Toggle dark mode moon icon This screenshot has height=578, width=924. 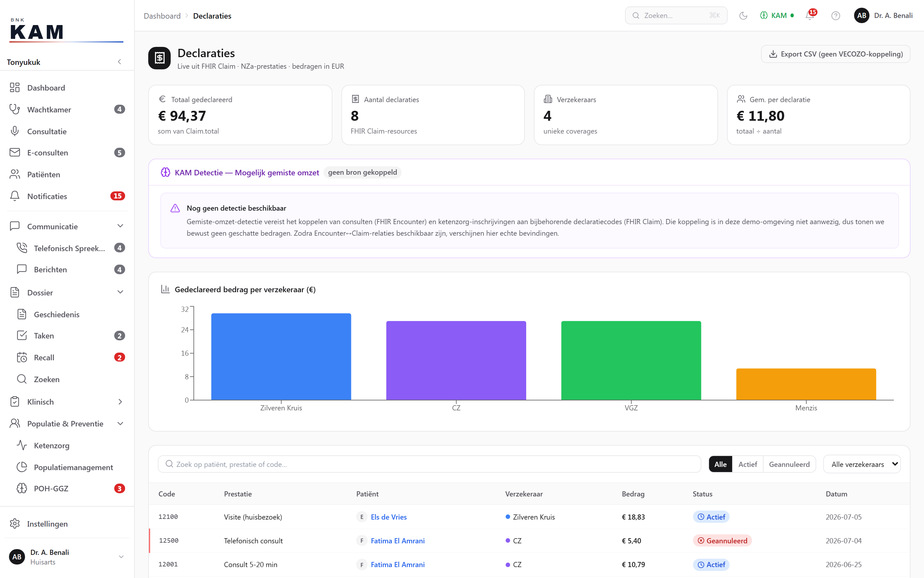tap(743, 16)
